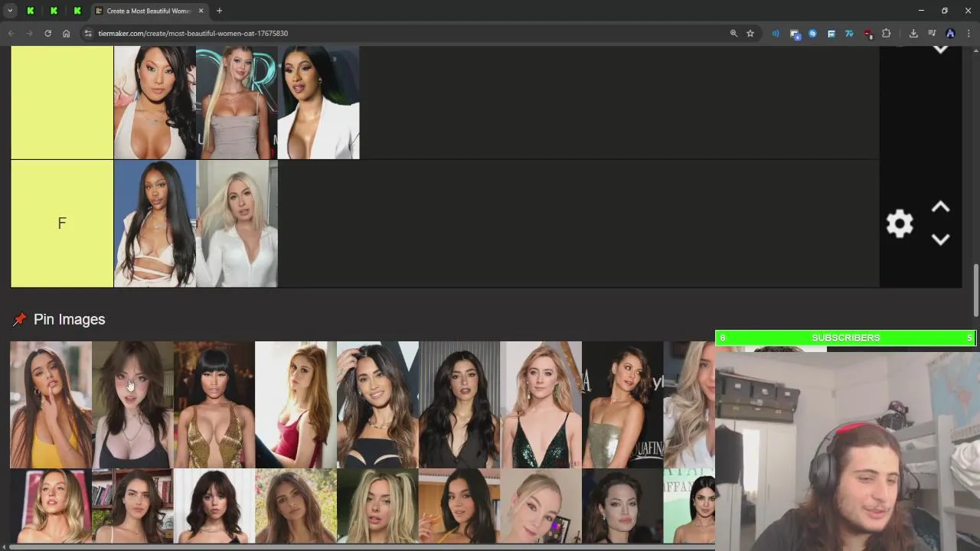
Task: Pick pool image with black cutout dress
Action: (377, 404)
